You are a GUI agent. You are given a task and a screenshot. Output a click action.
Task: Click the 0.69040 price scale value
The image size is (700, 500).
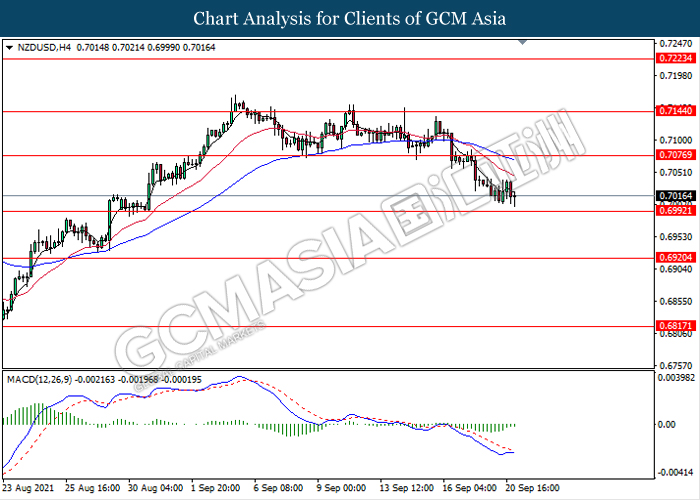(x=676, y=269)
